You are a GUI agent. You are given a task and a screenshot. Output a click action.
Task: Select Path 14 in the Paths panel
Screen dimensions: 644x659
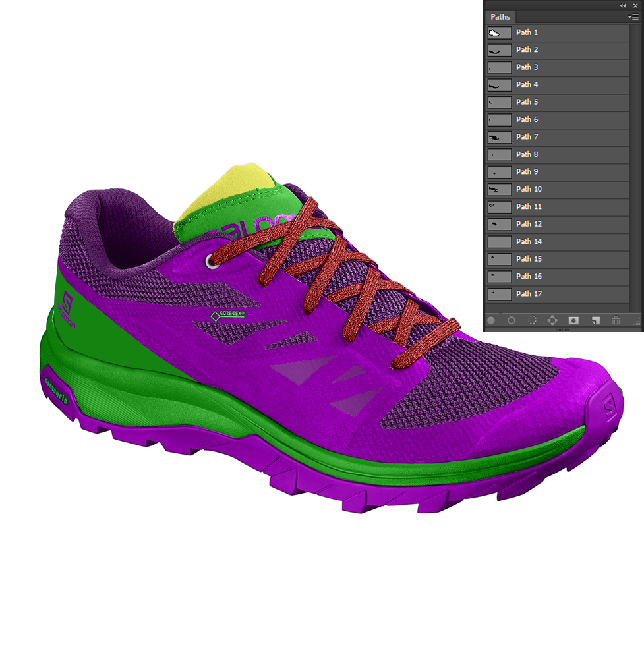(527, 241)
